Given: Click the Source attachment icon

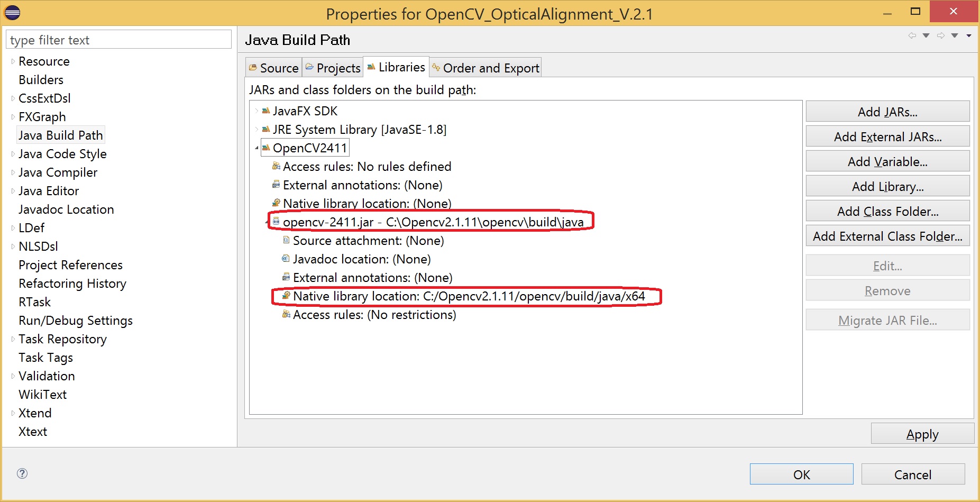Looking at the screenshot, I should point(286,240).
